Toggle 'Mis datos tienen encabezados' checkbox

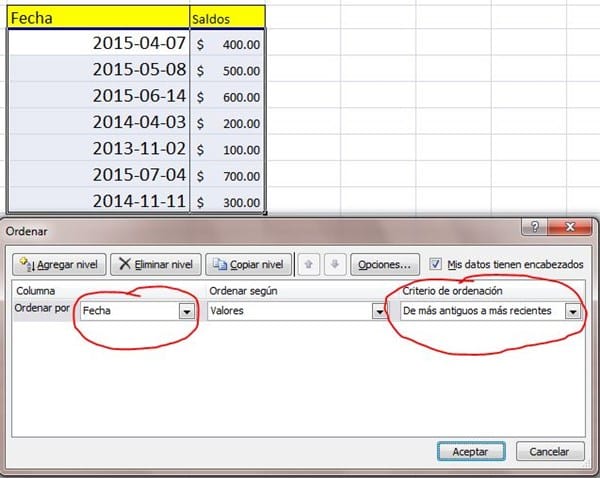point(435,264)
